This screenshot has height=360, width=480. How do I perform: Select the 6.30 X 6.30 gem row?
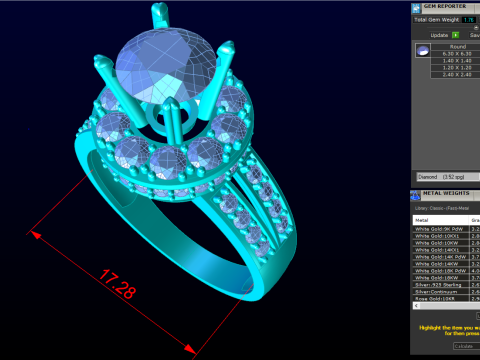pyautogui.click(x=456, y=54)
